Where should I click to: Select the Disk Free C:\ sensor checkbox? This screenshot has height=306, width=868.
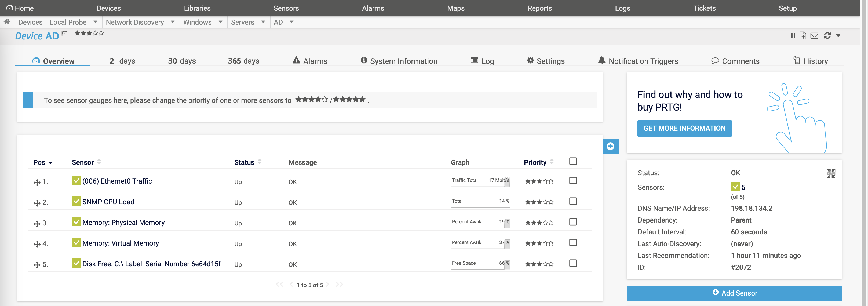click(x=572, y=263)
